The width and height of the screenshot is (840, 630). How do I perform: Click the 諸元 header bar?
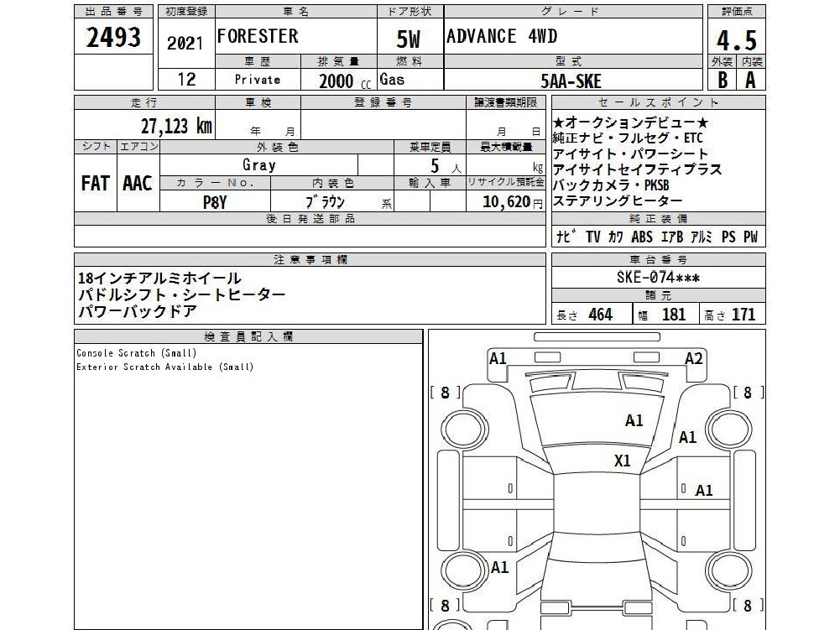[x=659, y=296]
